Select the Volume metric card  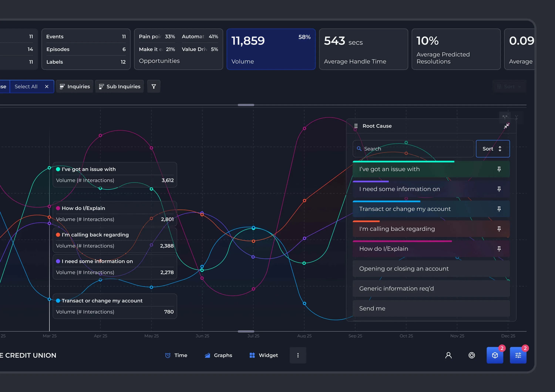coord(271,49)
